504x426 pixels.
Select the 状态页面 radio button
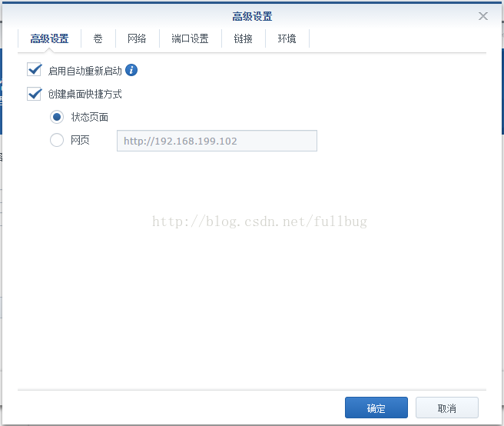pyautogui.click(x=57, y=117)
